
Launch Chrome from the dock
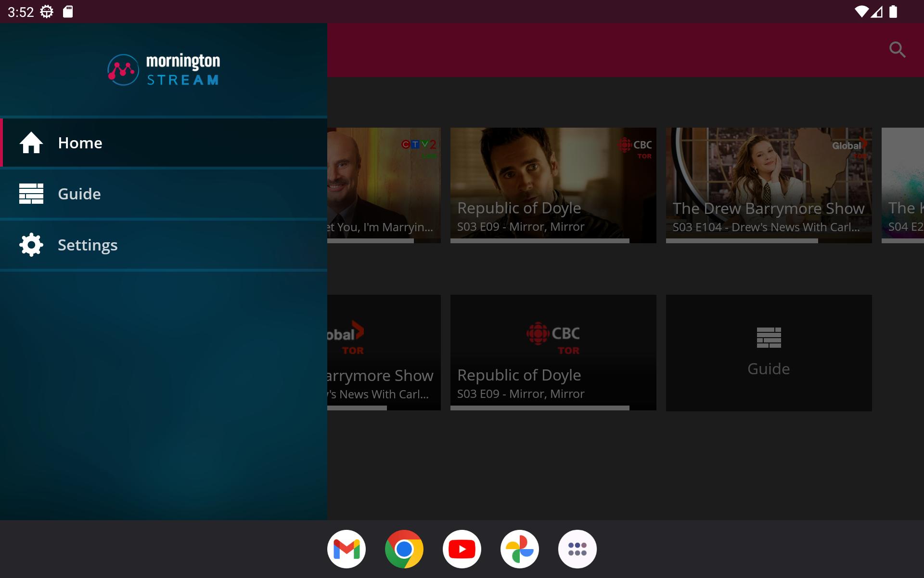tap(404, 549)
